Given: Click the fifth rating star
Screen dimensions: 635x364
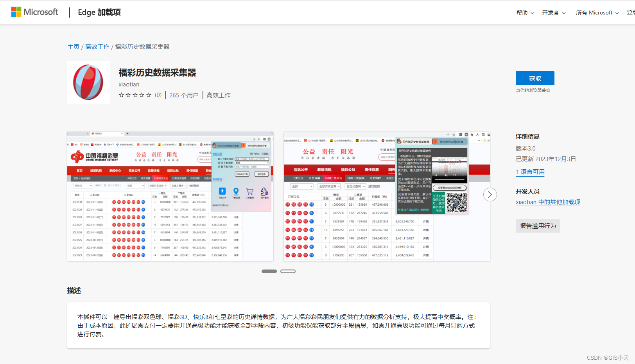Looking at the screenshot, I should [149, 95].
